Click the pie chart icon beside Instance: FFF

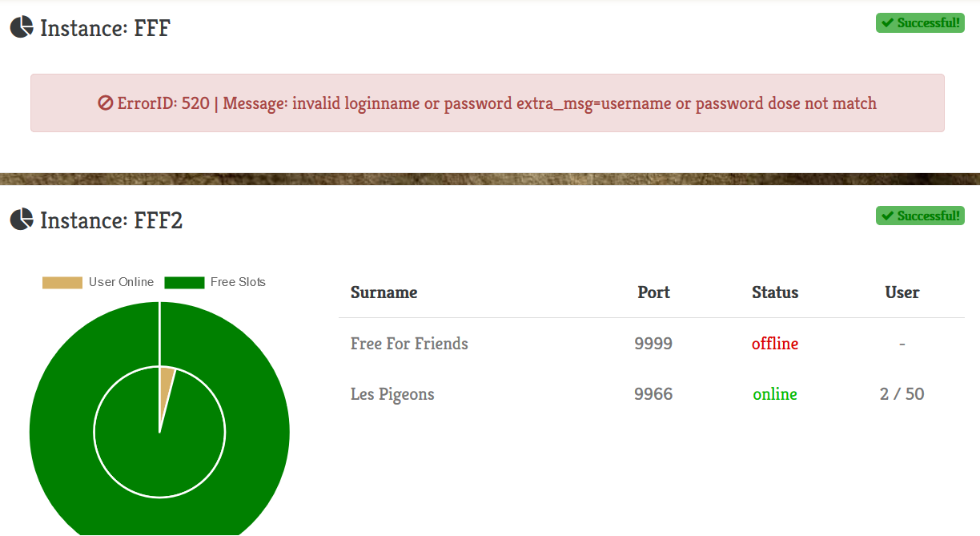(x=22, y=26)
